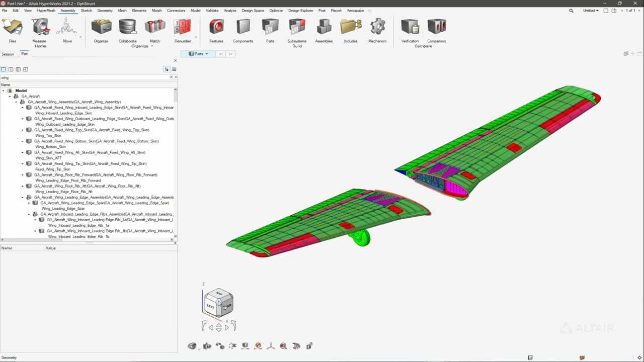
Task: Select Wing_Leading_Edge_Root_Rib_Aft row
Action: pyautogui.click(x=64, y=192)
